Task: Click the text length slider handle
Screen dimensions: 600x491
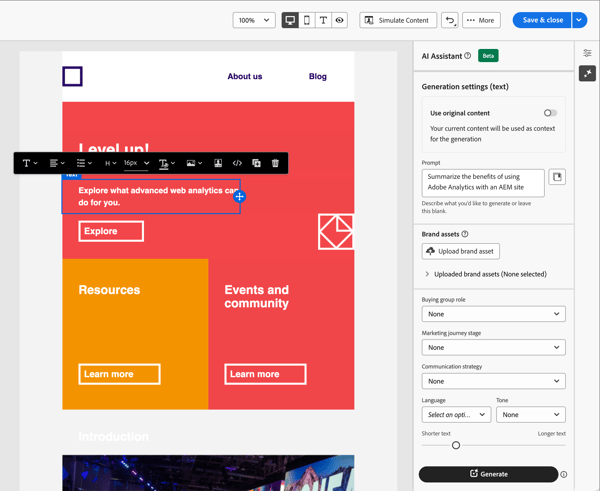Action: coord(456,445)
